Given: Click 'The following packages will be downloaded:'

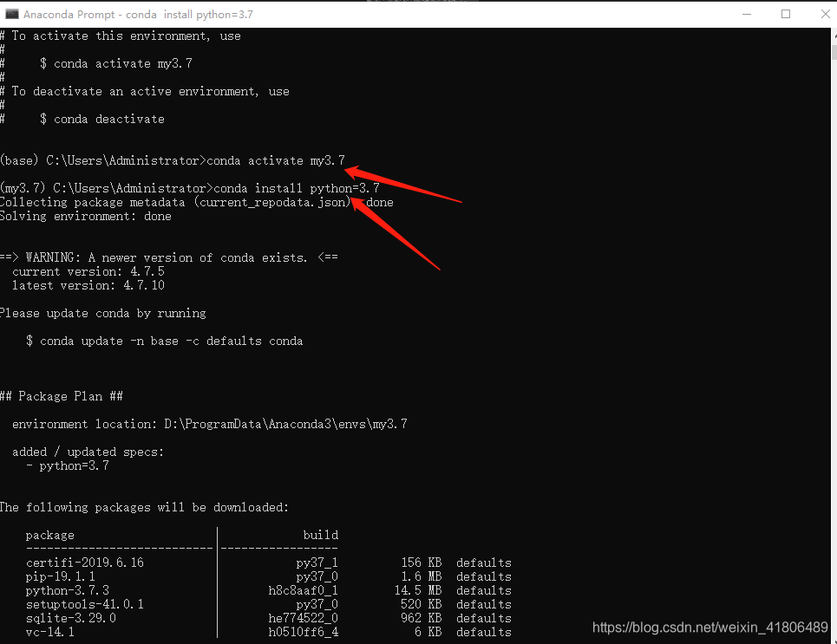Looking at the screenshot, I should coord(144,507).
